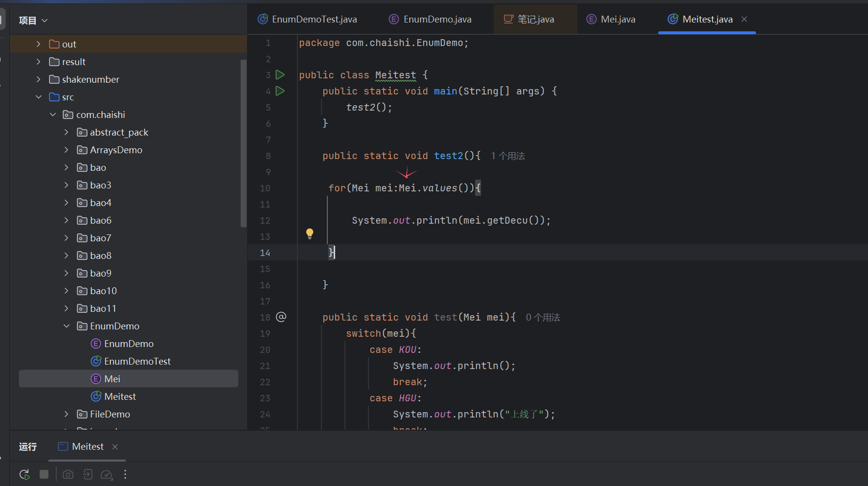This screenshot has width=868, height=486.
Task: Click the out folder icon
Action: point(54,44)
